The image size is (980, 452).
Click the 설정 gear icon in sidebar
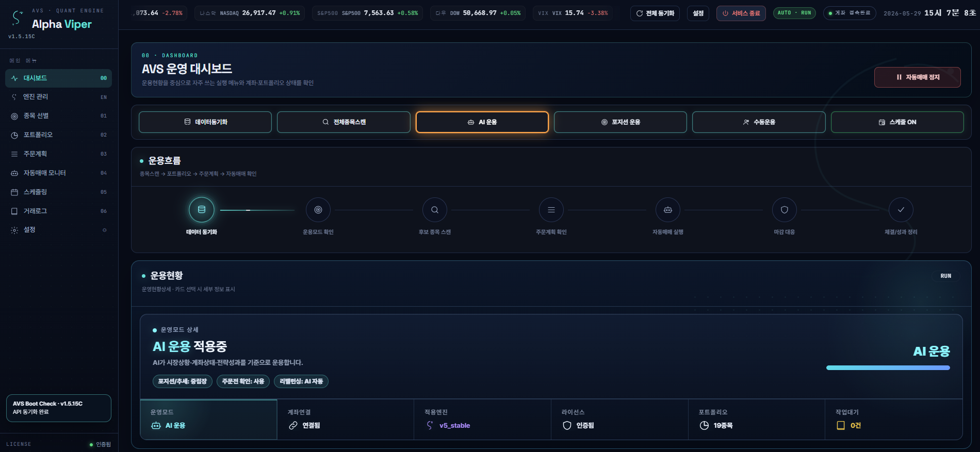[x=14, y=230]
